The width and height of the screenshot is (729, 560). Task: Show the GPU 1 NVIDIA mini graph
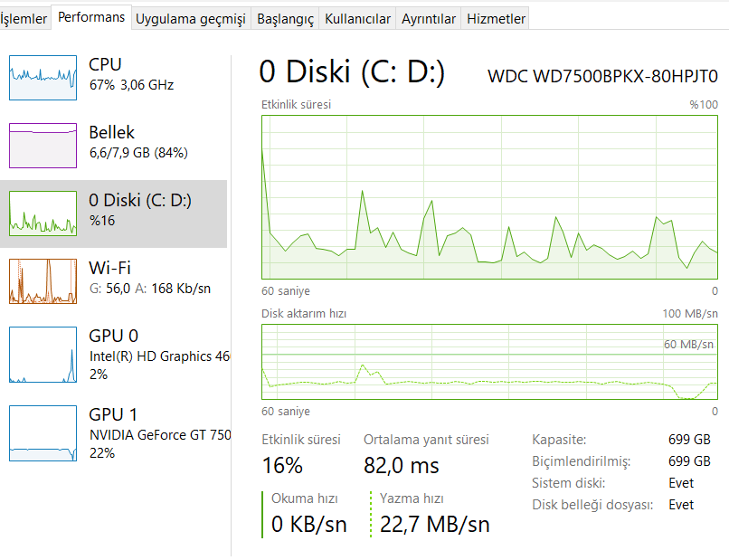pos(43,433)
